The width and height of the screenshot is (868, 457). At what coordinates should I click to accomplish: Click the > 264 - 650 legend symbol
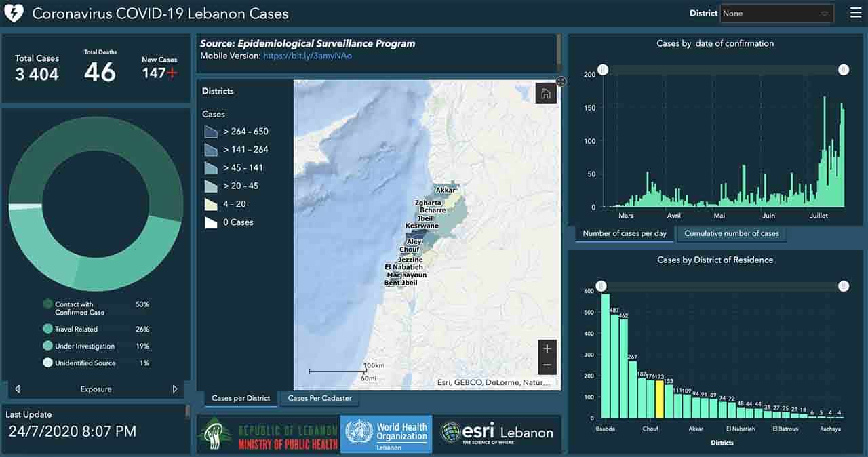(x=210, y=132)
